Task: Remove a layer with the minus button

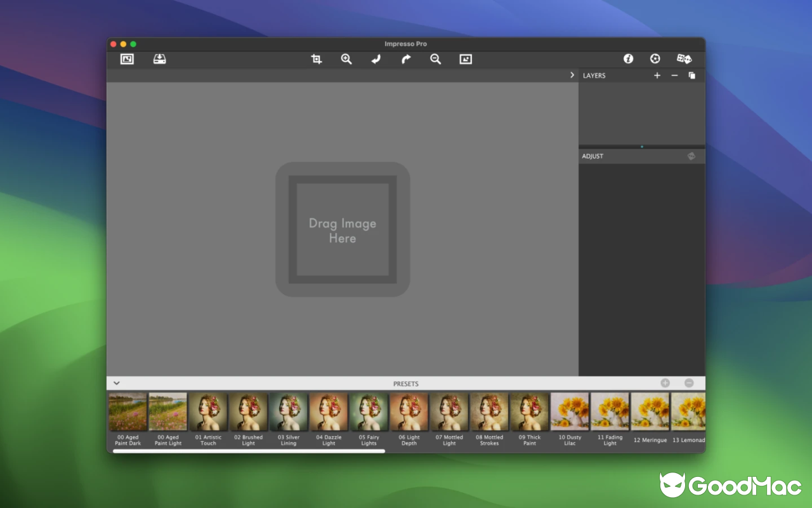Action: click(x=674, y=75)
